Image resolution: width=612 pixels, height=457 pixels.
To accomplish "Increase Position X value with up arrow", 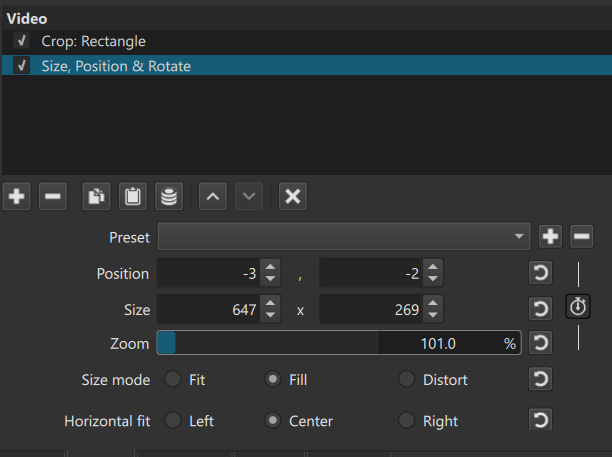I will coord(271,268).
